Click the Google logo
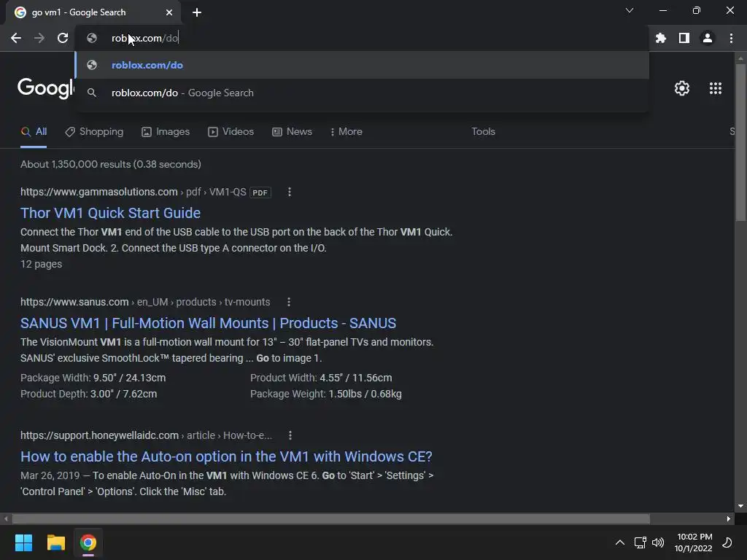747x560 pixels. click(46, 88)
